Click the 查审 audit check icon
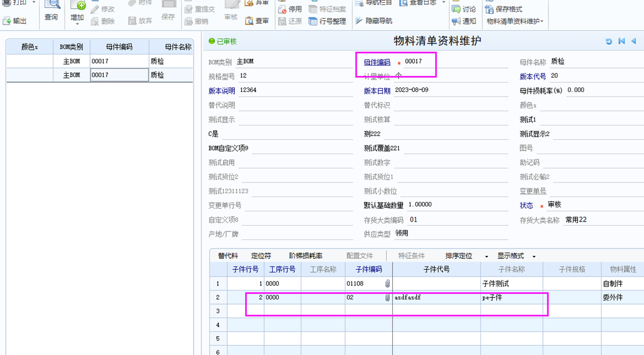Screen dimensions: 644x355 (249, 21)
